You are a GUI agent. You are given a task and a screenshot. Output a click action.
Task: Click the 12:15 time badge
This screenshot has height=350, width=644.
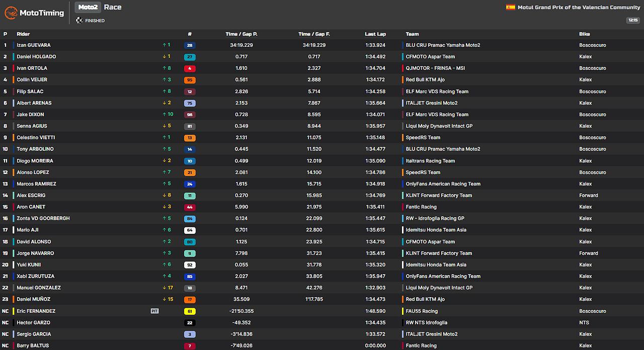(633, 21)
